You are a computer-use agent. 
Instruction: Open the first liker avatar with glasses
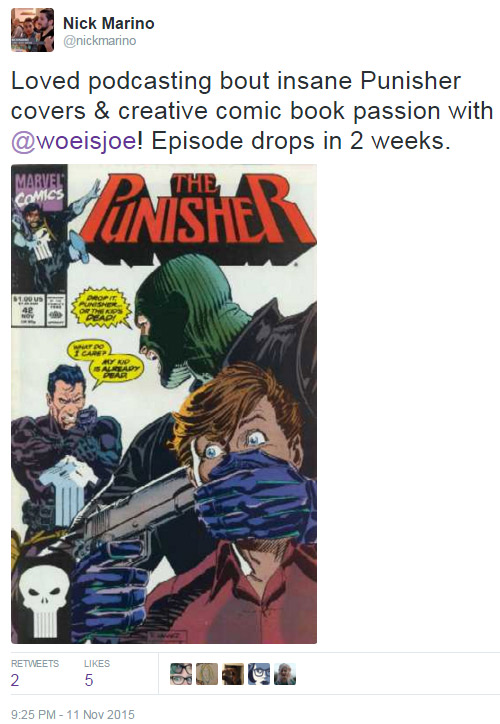[x=181, y=674]
